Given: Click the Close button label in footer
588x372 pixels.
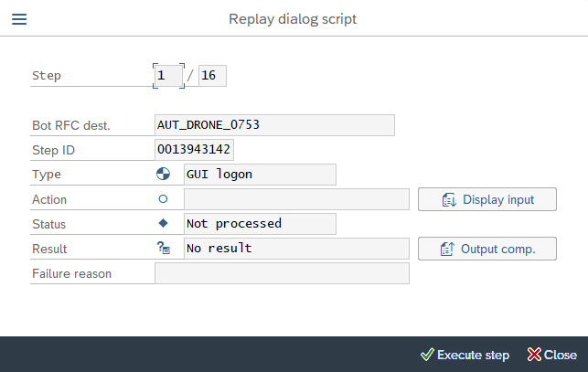Looking at the screenshot, I should (x=561, y=355).
